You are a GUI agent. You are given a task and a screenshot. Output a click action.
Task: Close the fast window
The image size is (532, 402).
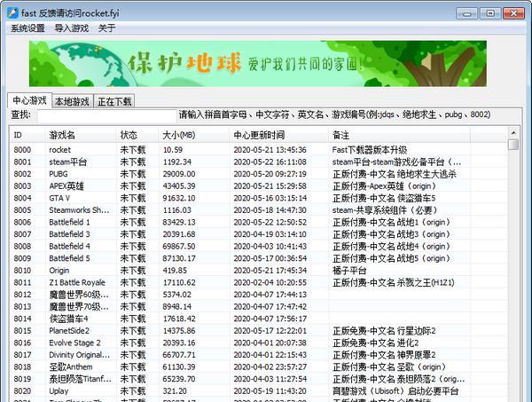[x=513, y=13]
